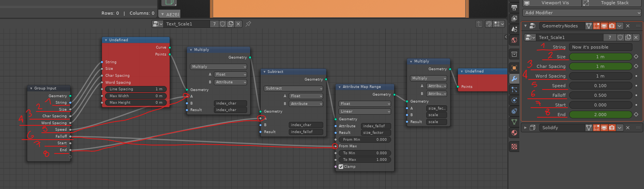Edit the size_factor Result field
644x189 pixels.
(376, 133)
